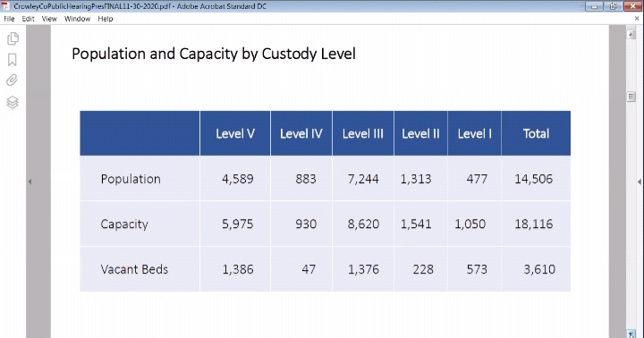Click population value 4,589
644x338 pixels.
[x=237, y=179]
